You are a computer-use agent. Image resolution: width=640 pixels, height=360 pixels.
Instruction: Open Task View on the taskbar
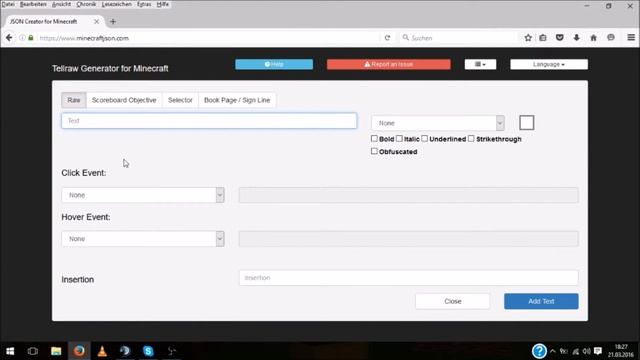click(x=33, y=351)
